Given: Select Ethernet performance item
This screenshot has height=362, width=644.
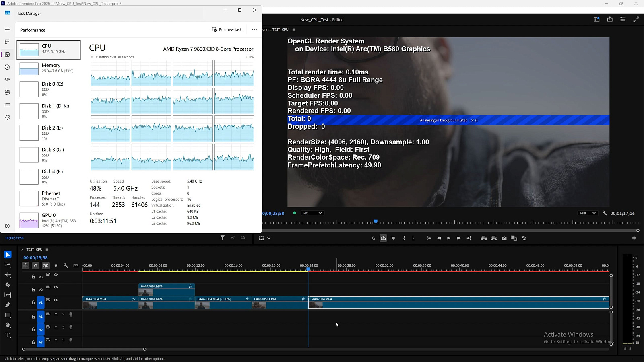Looking at the screenshot, I should (x=48, y=198).
